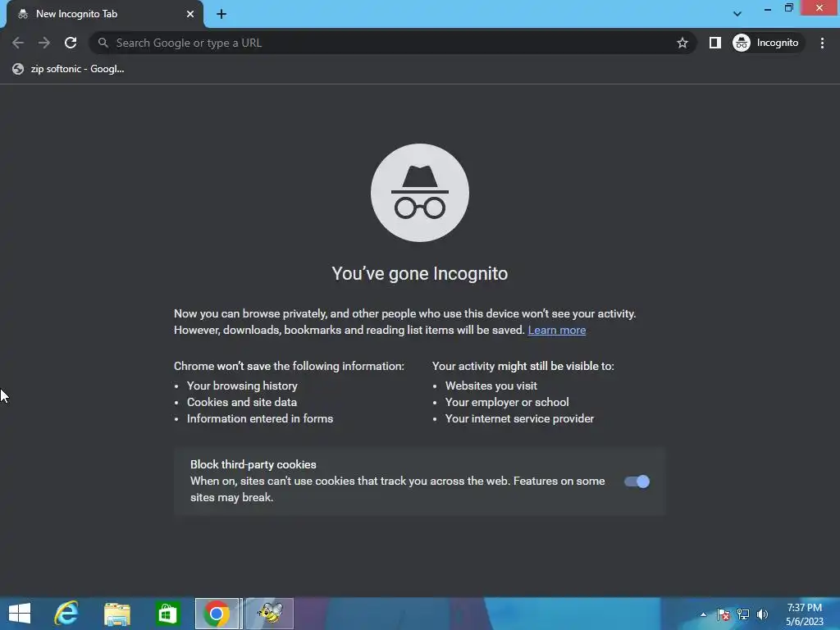Click the address bar search field
Image resolution: width=840 pixels, height=630 pixels.
pyautogui.click(x=392, y=43)
